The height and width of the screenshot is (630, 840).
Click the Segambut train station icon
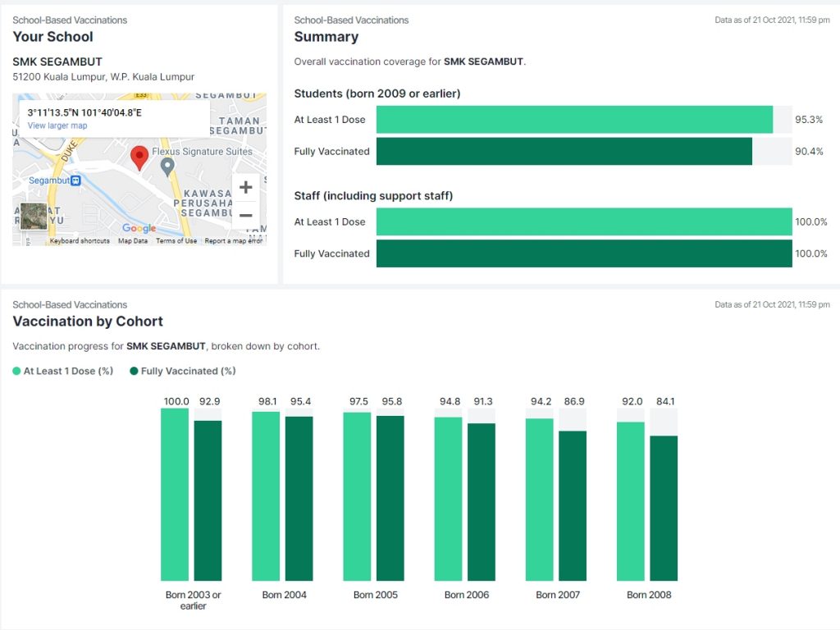point(75,180)
